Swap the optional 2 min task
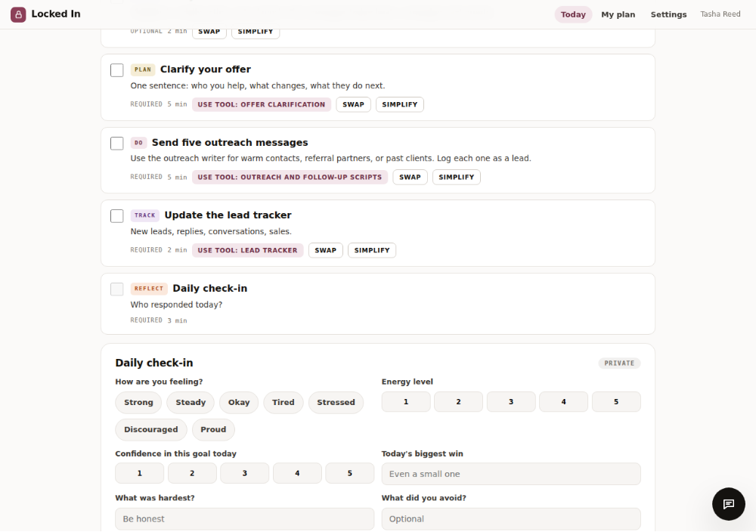This screenshot has width=756, height=532. click(209, 32)
